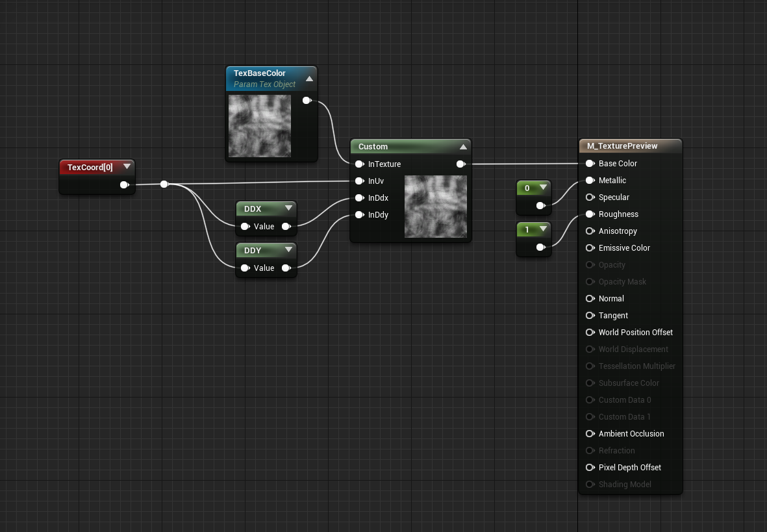Click the constant 0 node output pin
Screen dimensions: 767x532
[540, 205]
